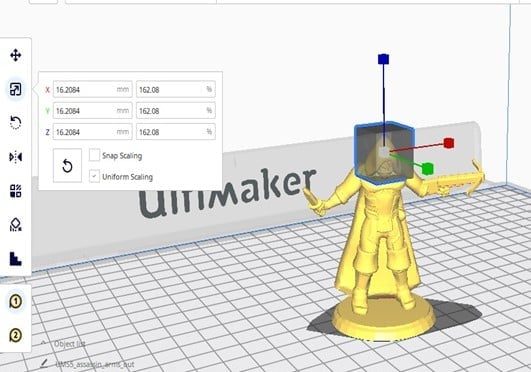Grab the blue Z-axis scale handle

click(383, 59)
